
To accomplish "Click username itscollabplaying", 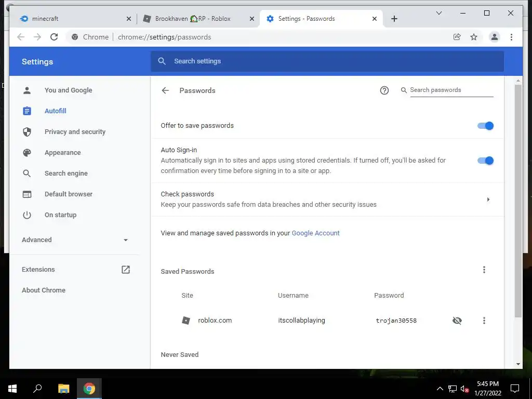I will click(x=301, y=320).
